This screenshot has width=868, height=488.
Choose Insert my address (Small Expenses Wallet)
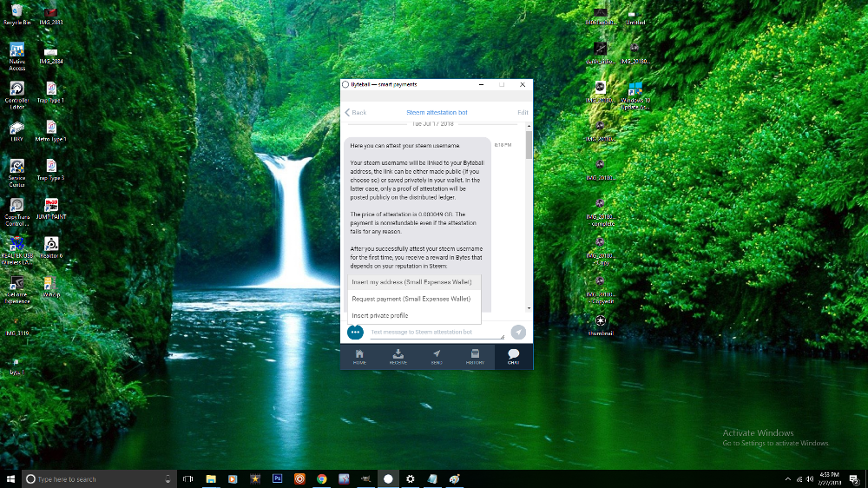pyautogui.click(x=414, y=282)
